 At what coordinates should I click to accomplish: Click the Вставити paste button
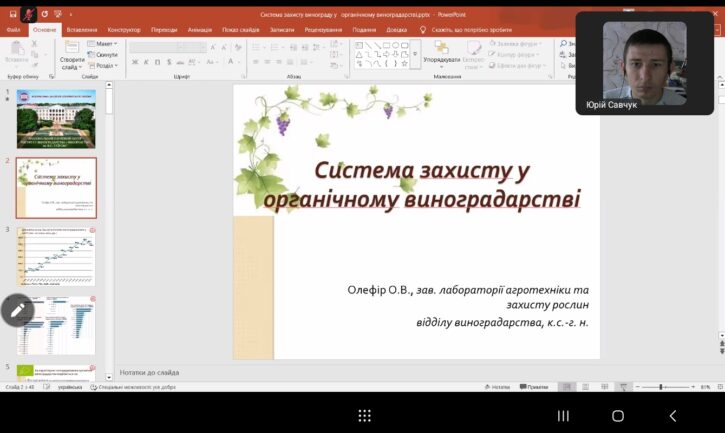tap(17, 52)
